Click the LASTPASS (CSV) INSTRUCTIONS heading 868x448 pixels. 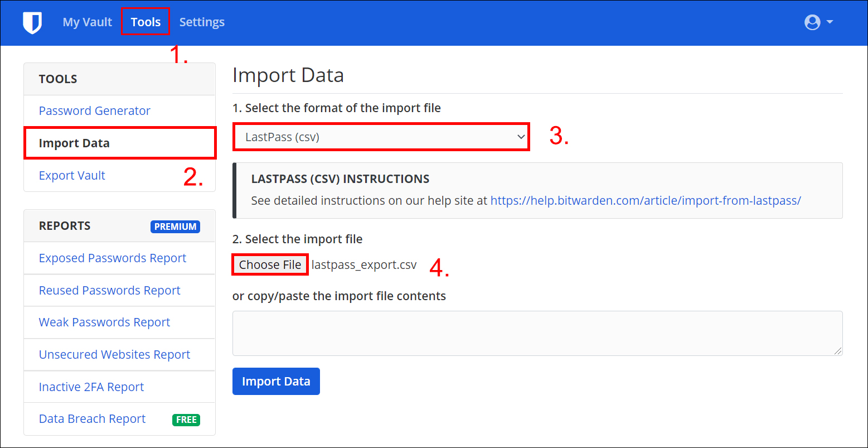[340, 179]
